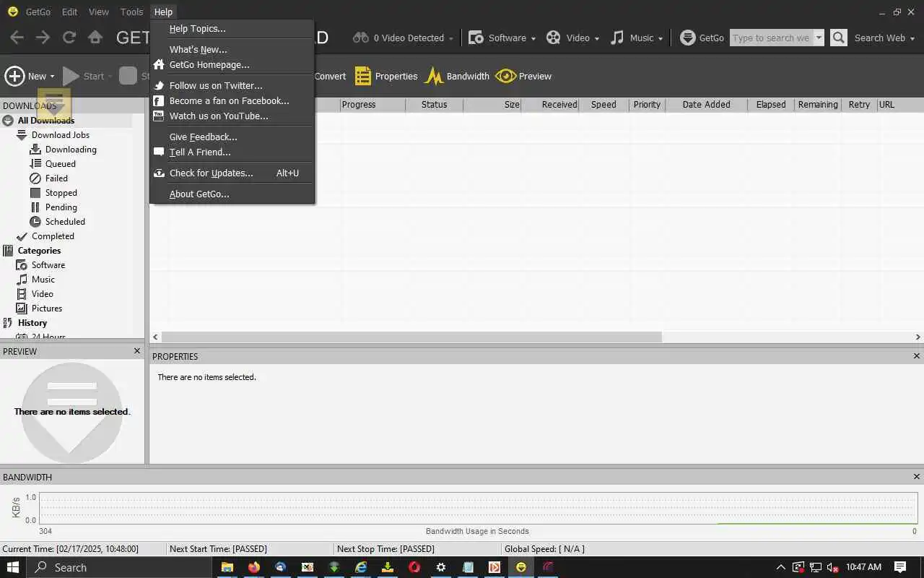Image resolution: width=924 pixels, height=578 pixels.
Task: Select the Failed tree item
Action: coord(56,178)
